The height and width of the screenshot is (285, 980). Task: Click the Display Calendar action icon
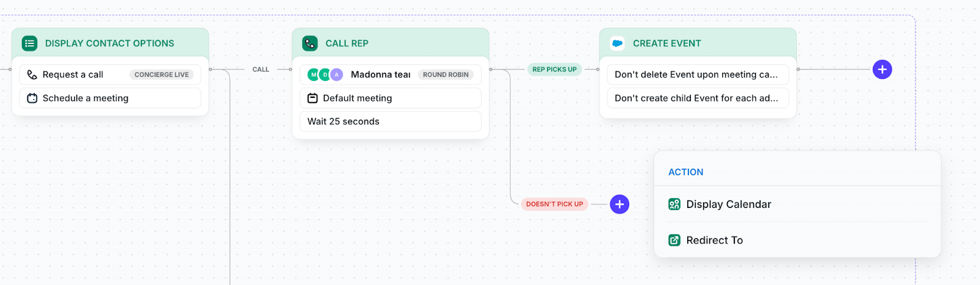click(x=674, y=204)
